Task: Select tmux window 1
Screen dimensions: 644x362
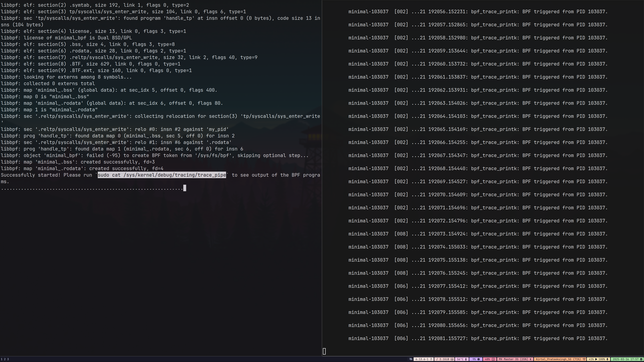Action: [2, 359]
